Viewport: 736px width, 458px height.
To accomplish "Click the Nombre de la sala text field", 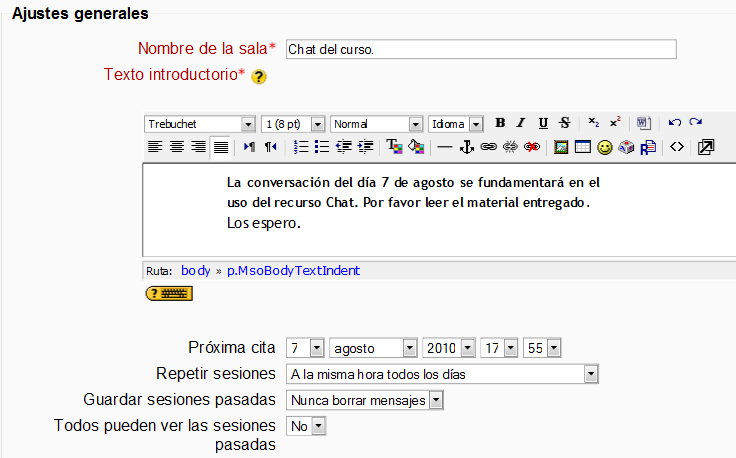I will (x=480, y=49).
